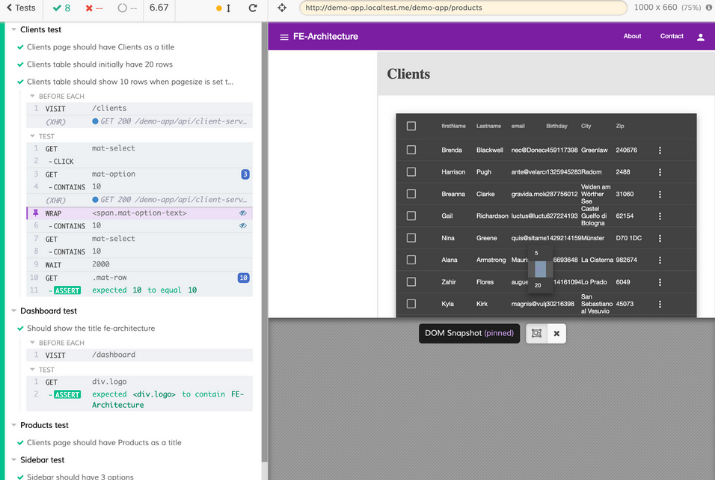715x480 pixels.
Task: Open the Contact menu item
Action: coord(671,36)
